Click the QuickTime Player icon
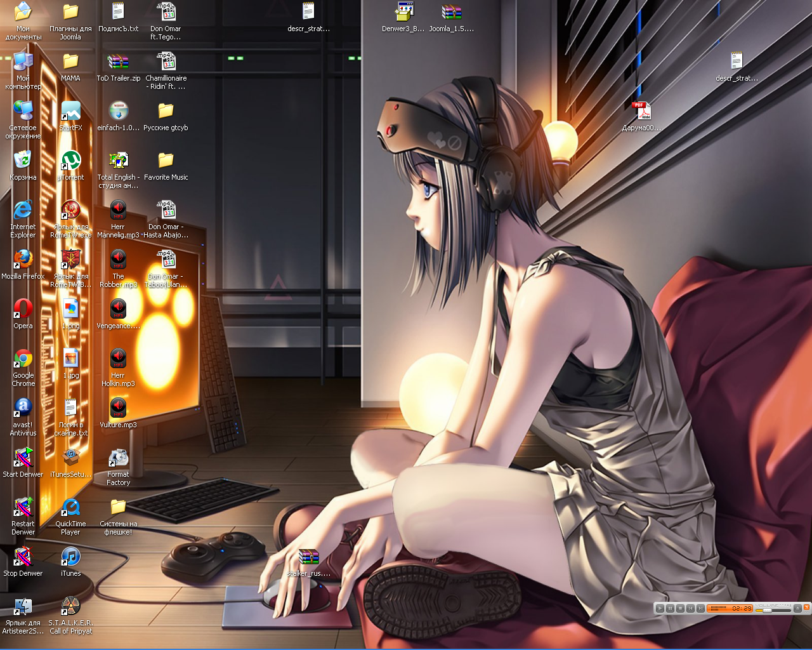The height and width of the screenshot is (650, 812). coord(70,507)
